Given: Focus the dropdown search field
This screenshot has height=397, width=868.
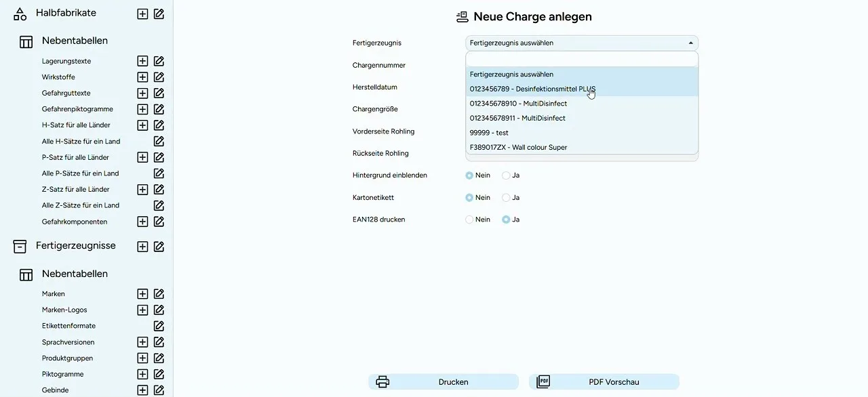Looking at the screenshot, I should (582, 60).
